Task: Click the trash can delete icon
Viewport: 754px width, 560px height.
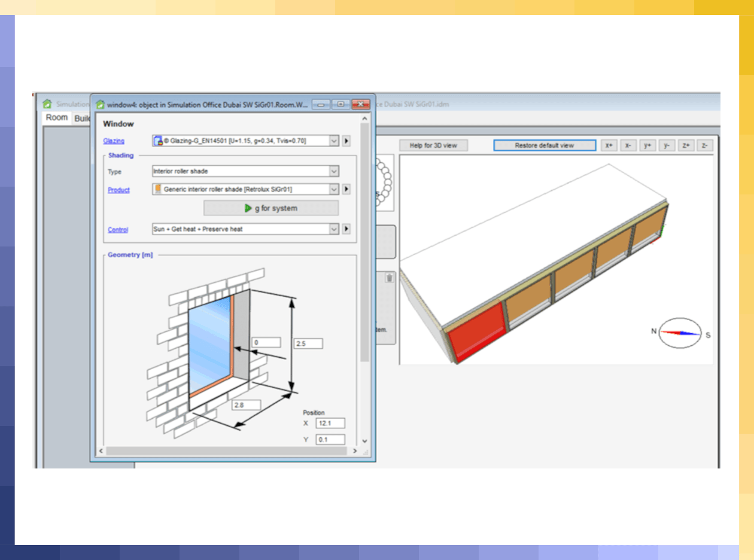Action: (390, 278)
